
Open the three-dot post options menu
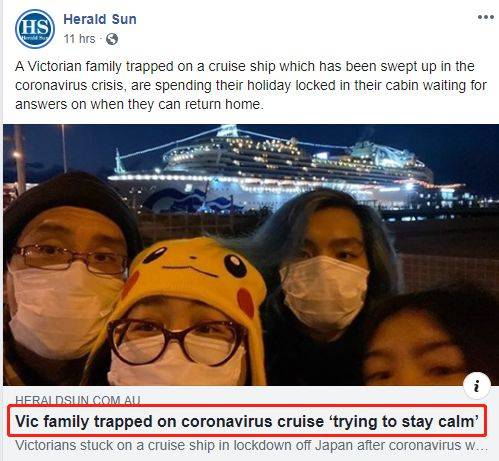tap(486, 17)
